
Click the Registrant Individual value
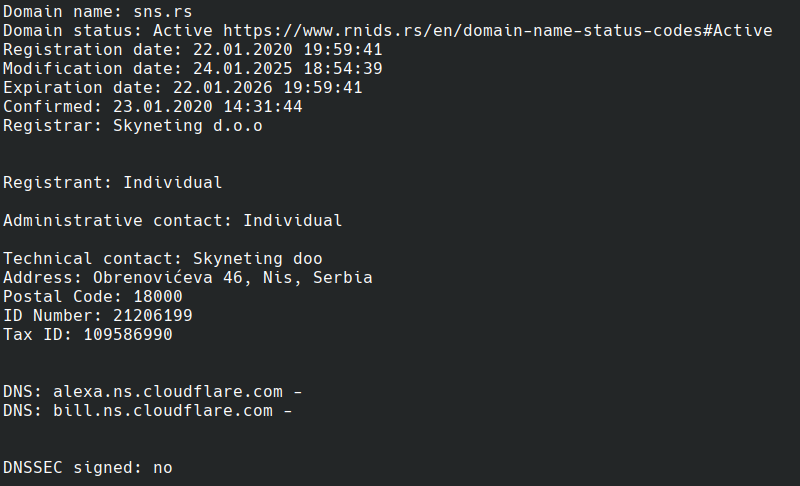[x=172, y=183]
